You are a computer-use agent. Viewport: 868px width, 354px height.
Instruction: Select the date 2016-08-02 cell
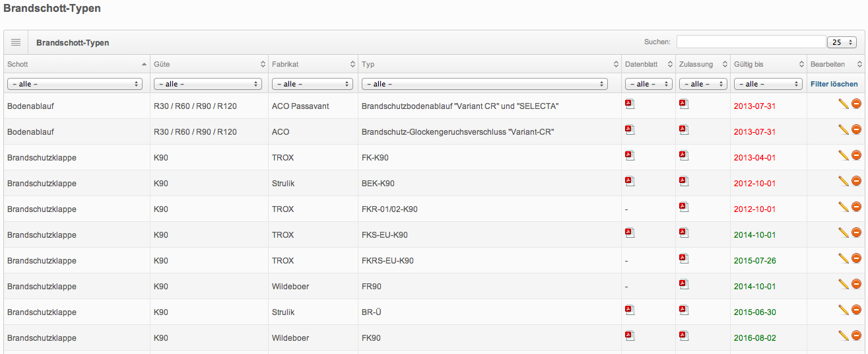click(754, 338)
